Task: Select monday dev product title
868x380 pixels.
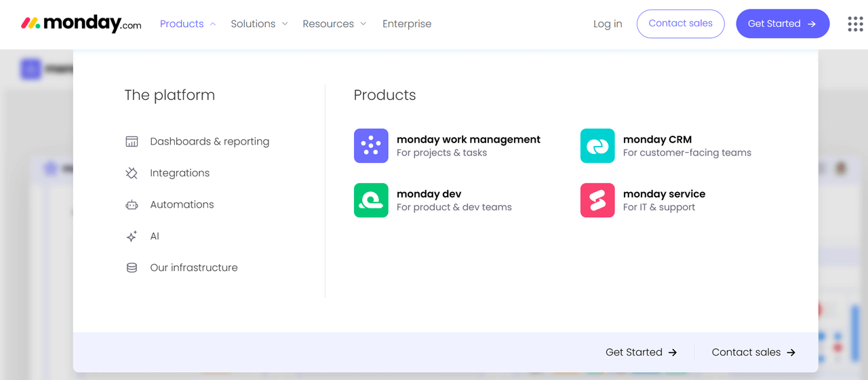Action: coord(429,194)
